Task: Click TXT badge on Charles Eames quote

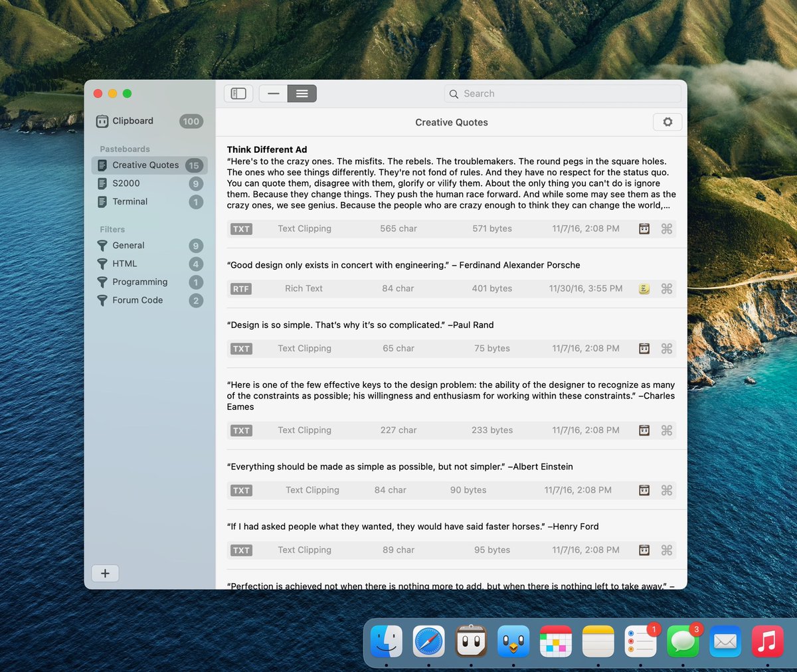Action: click(x=241, y=430)
